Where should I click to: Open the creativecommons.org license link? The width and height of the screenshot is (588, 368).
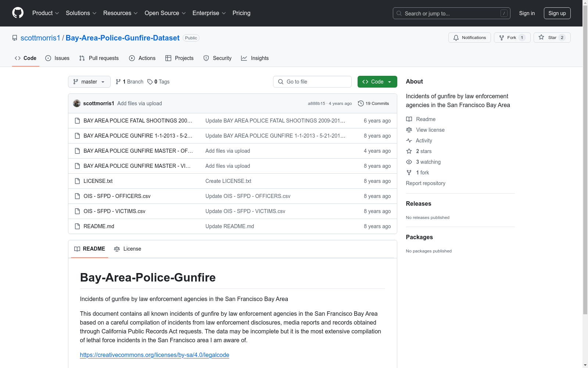pos(155,355)
